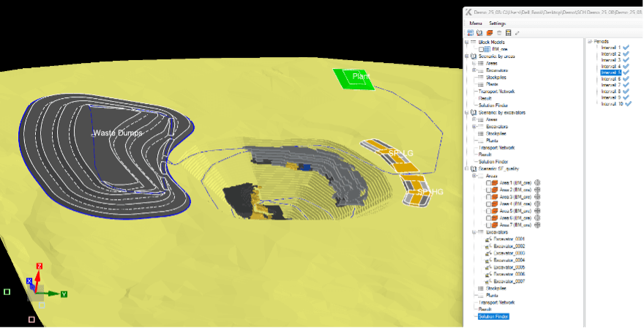Click the scenario book toolbar icon
Screen dimensions: 644x328
[x=479, y=33]
